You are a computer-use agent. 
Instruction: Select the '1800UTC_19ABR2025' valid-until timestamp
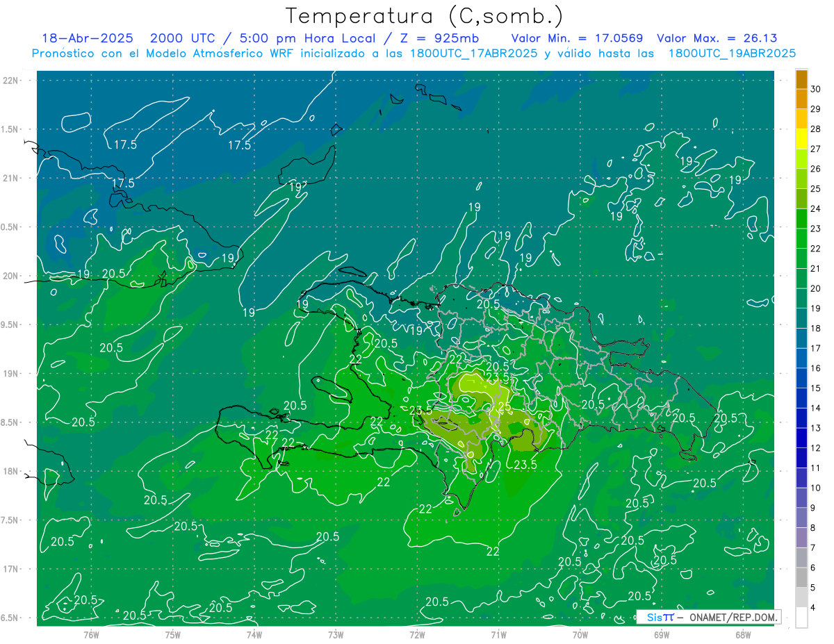732,53
